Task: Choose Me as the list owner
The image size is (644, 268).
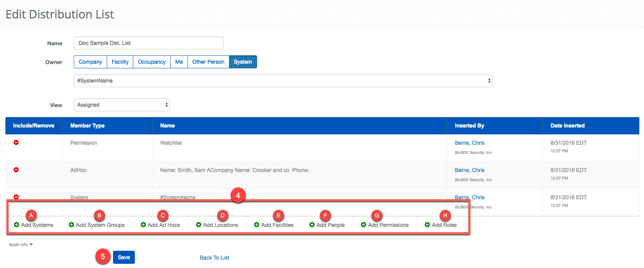Action: point(179,62)
